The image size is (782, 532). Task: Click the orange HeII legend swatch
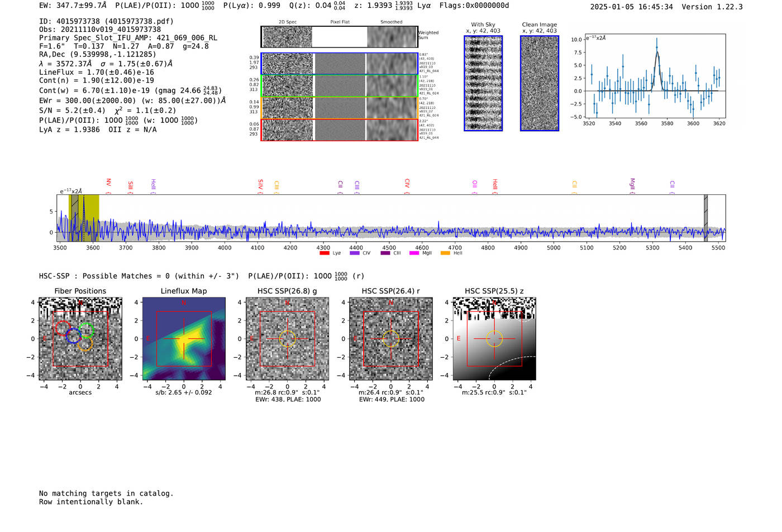(x=445, y=253)
